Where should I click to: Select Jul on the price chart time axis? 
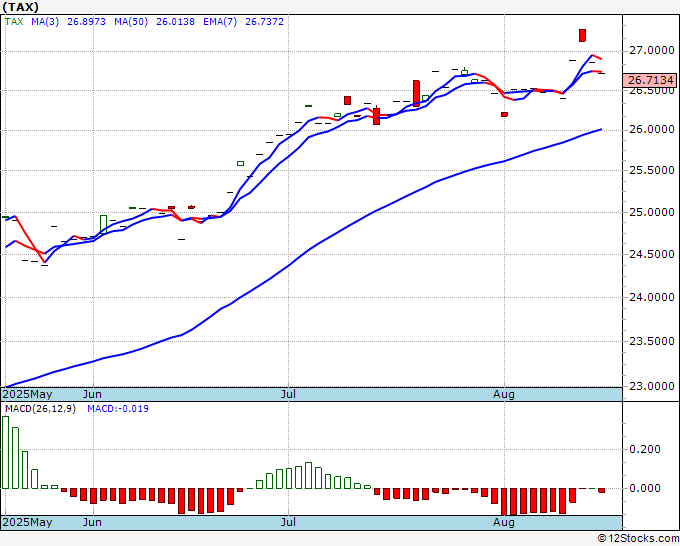click(288, 394)
